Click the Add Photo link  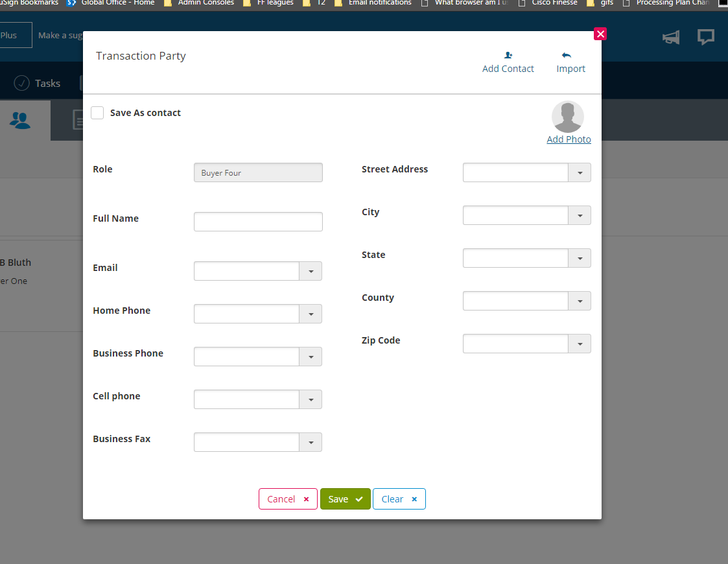[x=569, y=139]
